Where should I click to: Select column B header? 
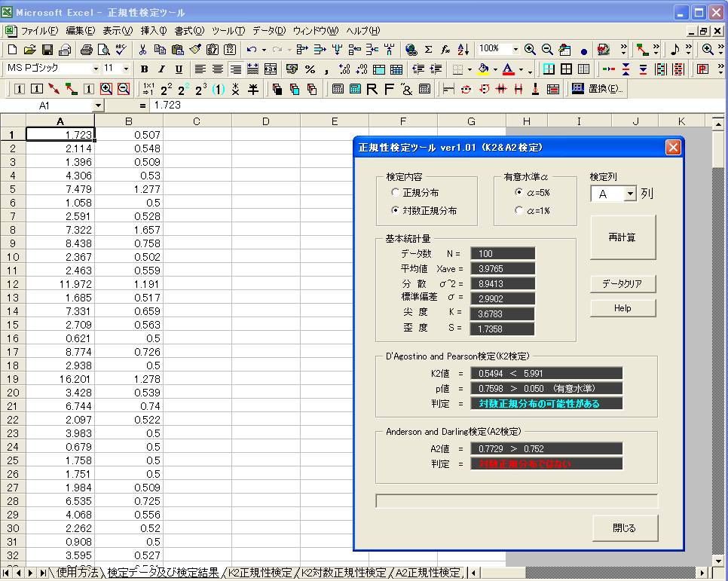point(129,121)
